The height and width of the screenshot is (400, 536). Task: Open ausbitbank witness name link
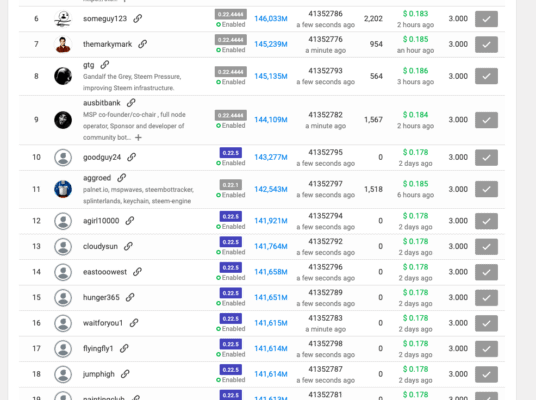[x=102, y=103]
